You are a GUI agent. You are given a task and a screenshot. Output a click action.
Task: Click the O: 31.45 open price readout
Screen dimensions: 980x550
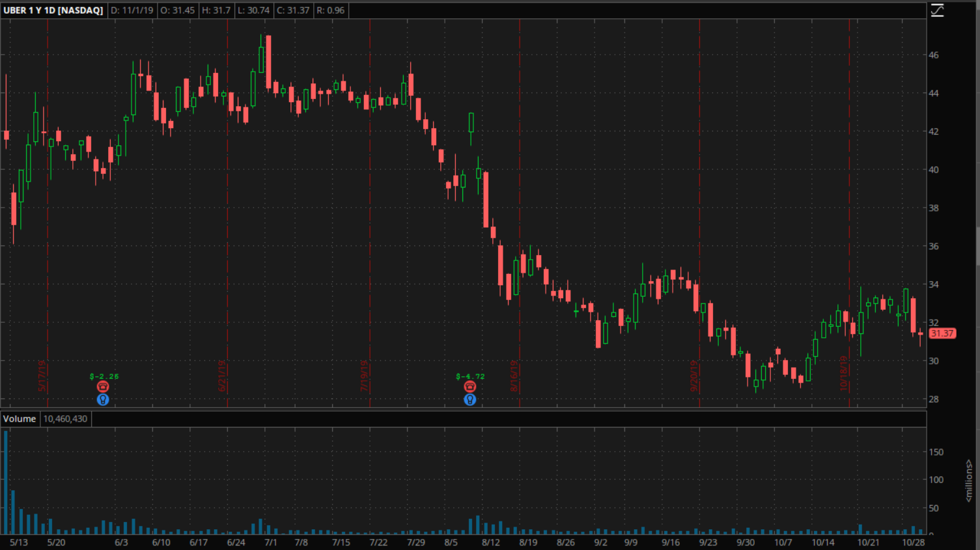178,10
